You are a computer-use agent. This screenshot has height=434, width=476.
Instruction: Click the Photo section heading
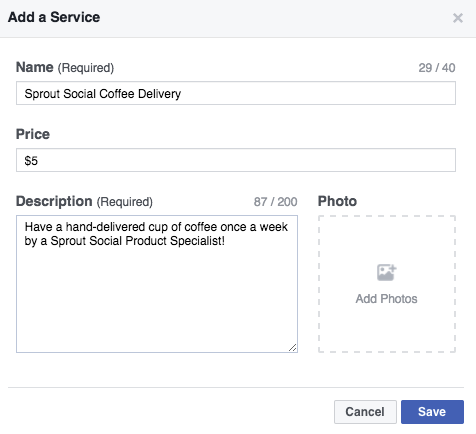point(337,201)
